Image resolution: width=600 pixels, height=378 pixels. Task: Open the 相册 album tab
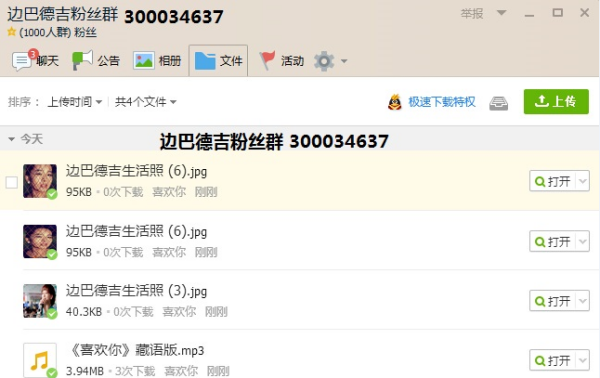(157, 60)
